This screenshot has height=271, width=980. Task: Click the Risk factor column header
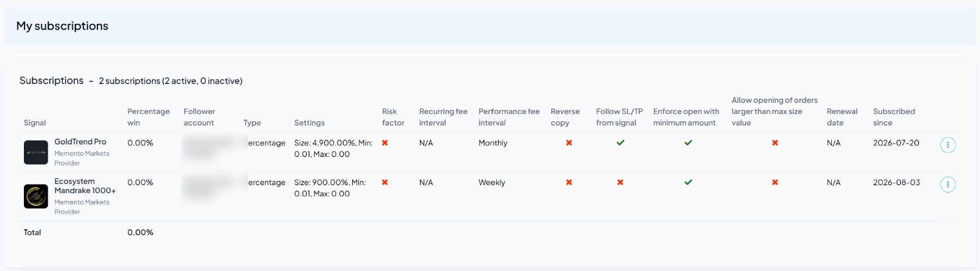tap(393, 117)
